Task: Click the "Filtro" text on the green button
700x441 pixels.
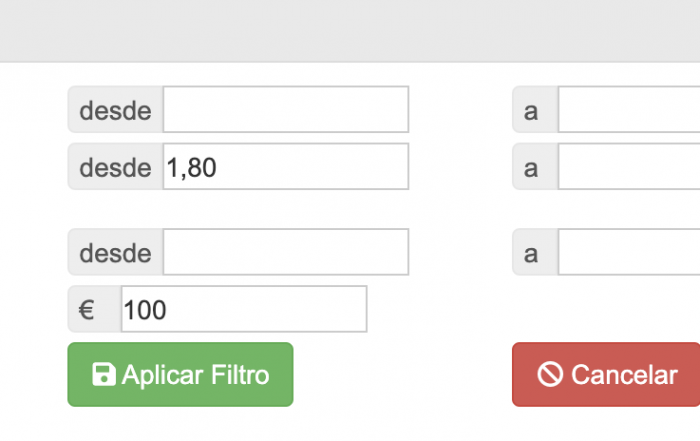Action: click(240, 374)
